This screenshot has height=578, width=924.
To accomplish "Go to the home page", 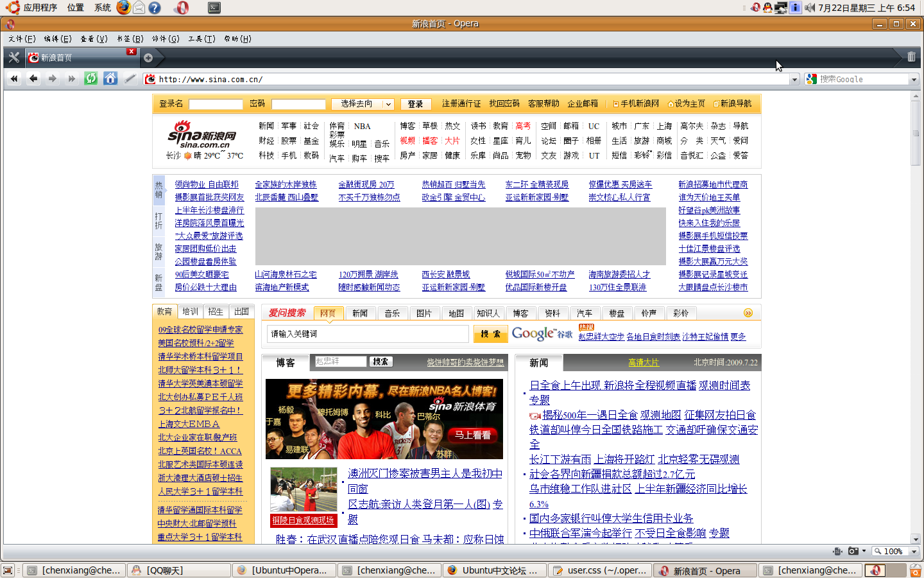I will coord(110,78).
